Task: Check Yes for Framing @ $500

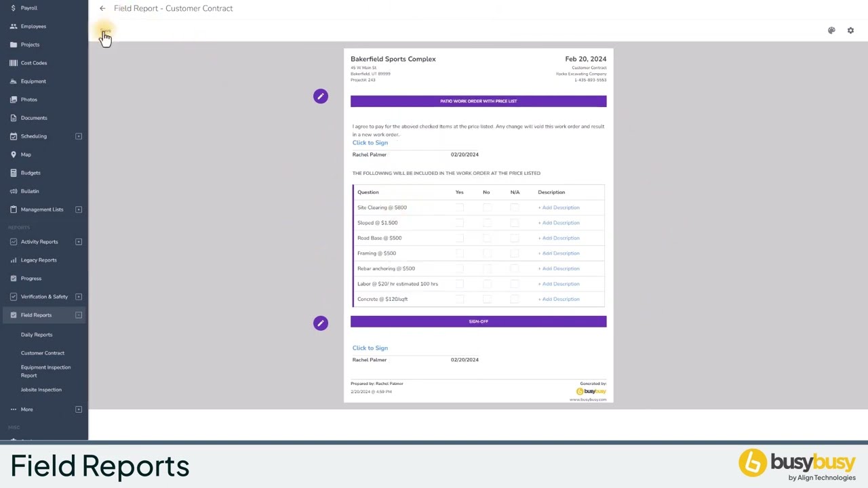Action: click(460, 253)
